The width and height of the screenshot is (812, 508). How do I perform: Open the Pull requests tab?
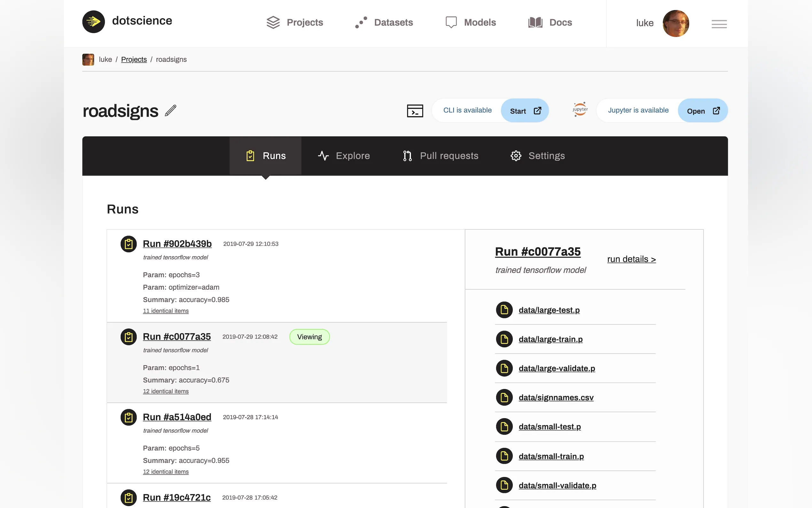441,156
